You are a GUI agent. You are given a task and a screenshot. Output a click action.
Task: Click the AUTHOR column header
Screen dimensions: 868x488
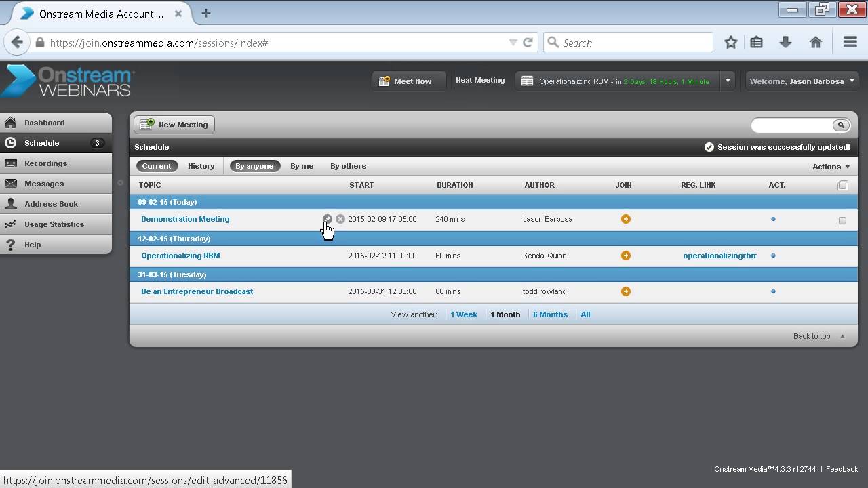coord(539,185)
